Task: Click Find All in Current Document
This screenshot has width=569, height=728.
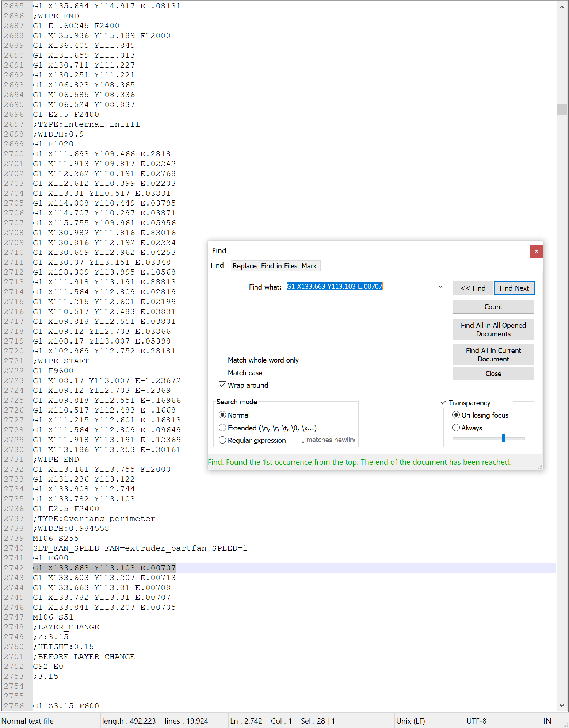Action: [493, 355]
